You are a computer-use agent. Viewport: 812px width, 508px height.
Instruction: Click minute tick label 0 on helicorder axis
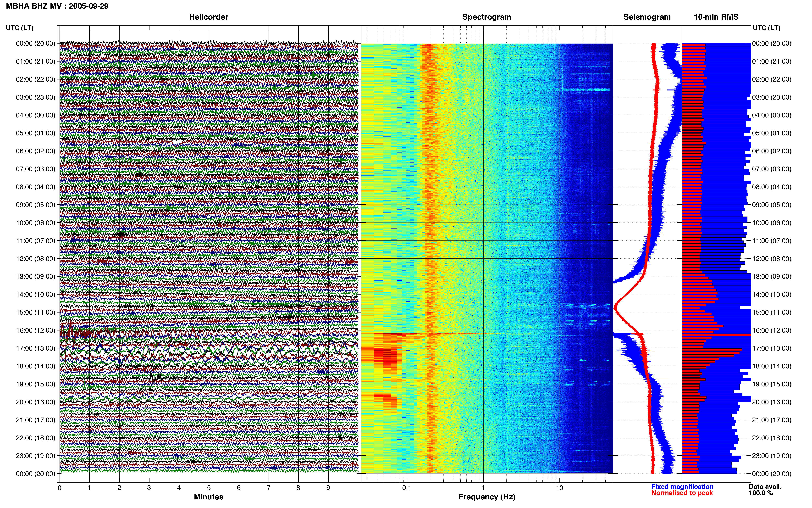coord(59,488)
